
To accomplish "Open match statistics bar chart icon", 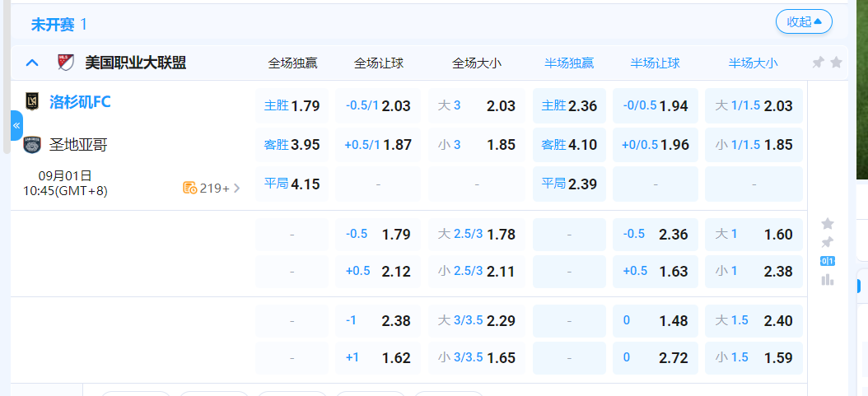I will [828, 280].
